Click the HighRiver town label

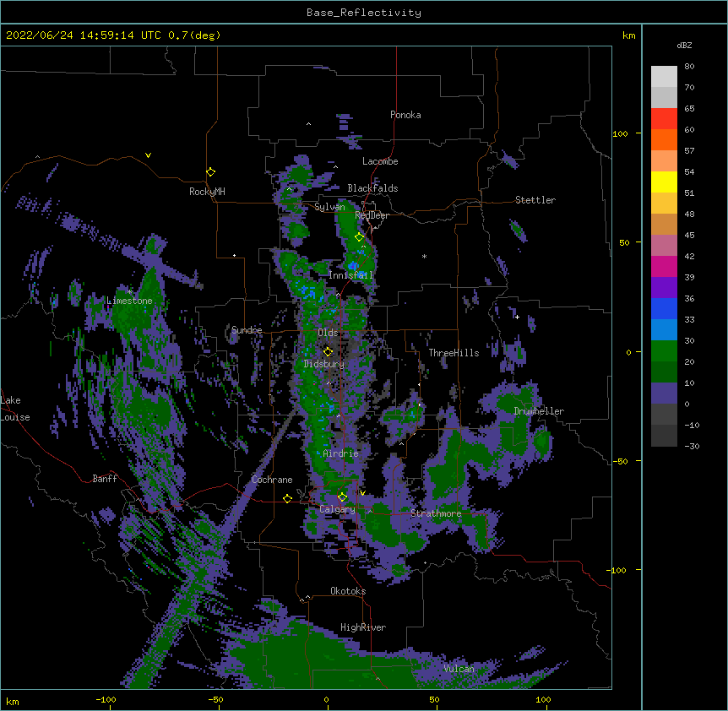click(363, 627)
